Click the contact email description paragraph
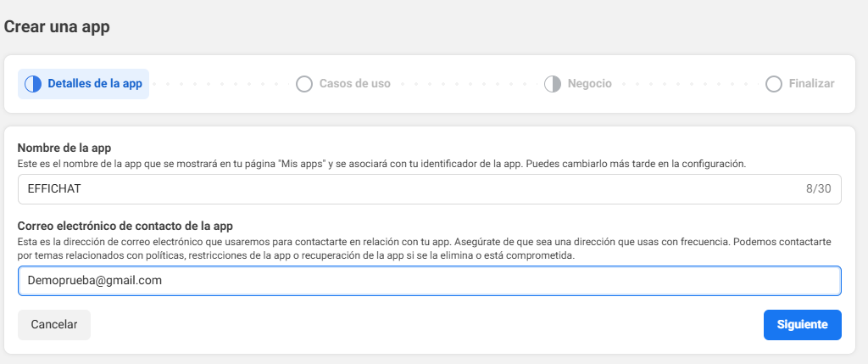 tap(424, 249)
